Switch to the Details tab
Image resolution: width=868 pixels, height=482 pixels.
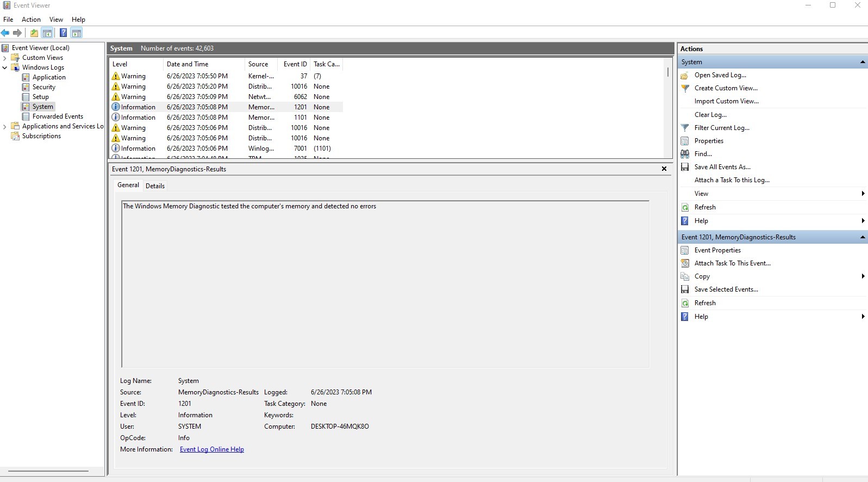coord(155,186)
